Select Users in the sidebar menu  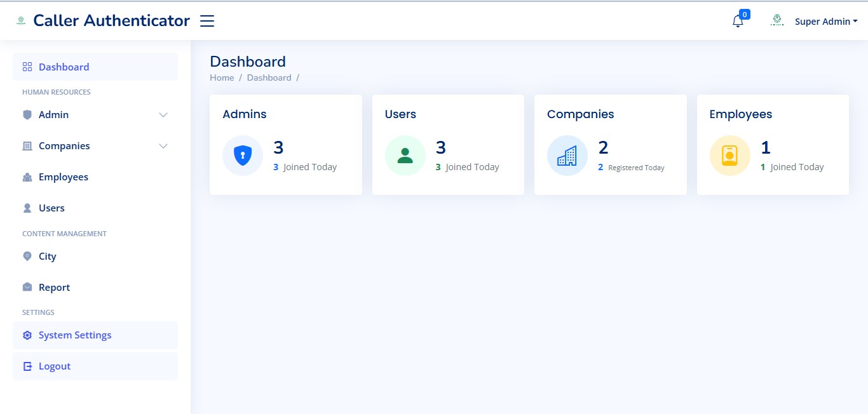[x=51, y=208]
